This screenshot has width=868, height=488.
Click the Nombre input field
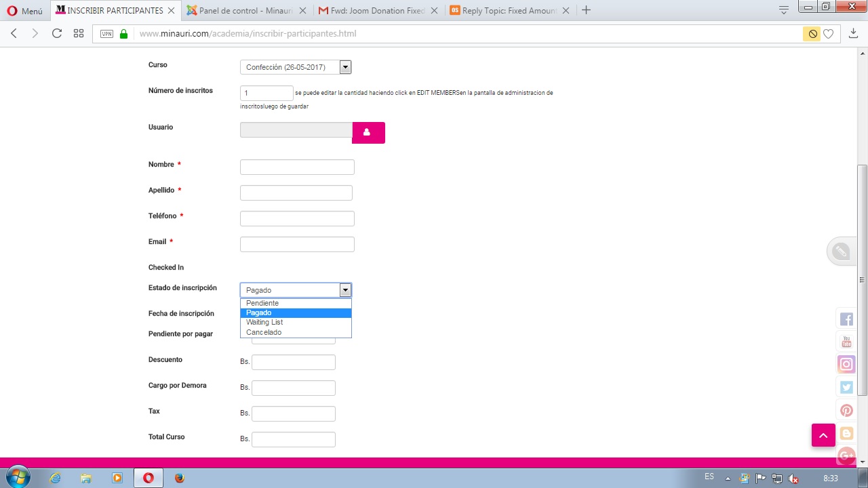297,167
